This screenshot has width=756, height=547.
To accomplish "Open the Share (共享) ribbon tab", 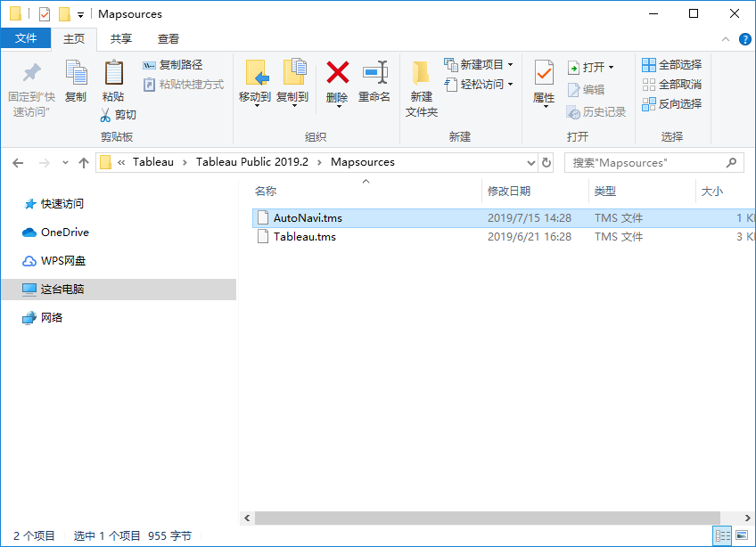I will (x=121, y=38).
